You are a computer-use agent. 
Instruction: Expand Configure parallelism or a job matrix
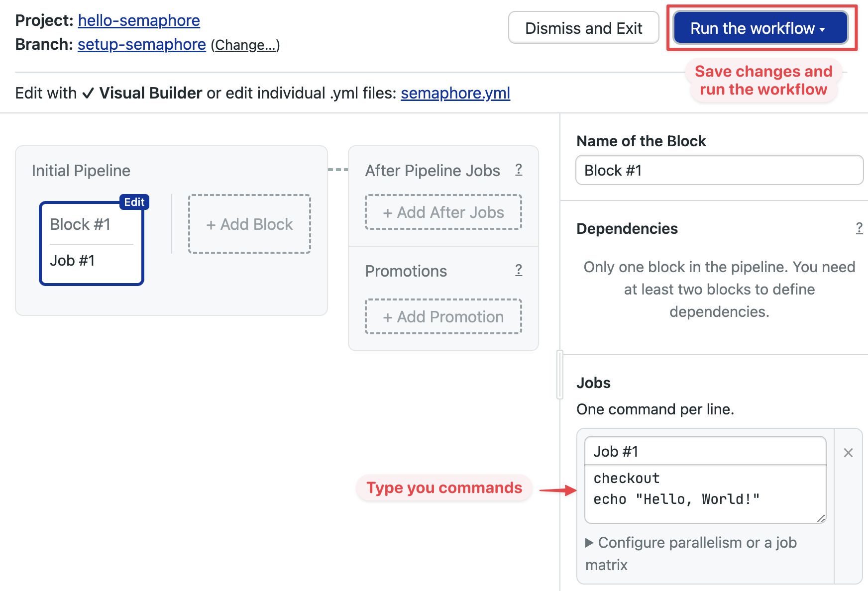coord(691,553)
